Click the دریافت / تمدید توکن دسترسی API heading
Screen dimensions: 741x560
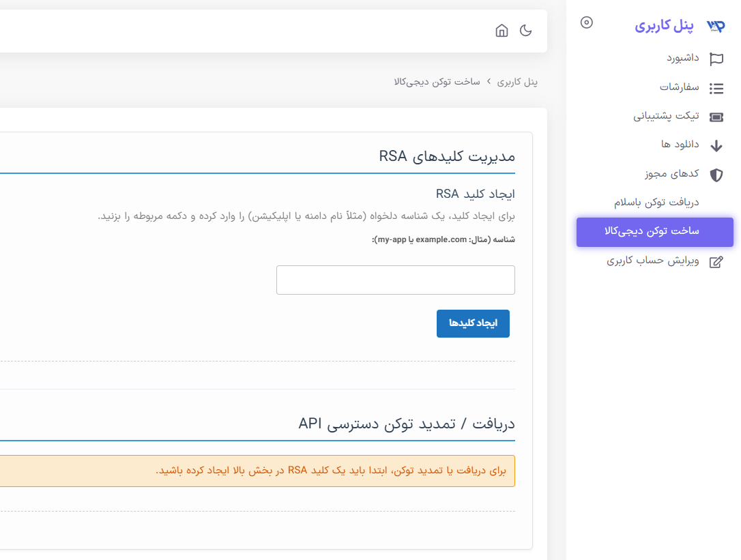[x=407, y=424]
